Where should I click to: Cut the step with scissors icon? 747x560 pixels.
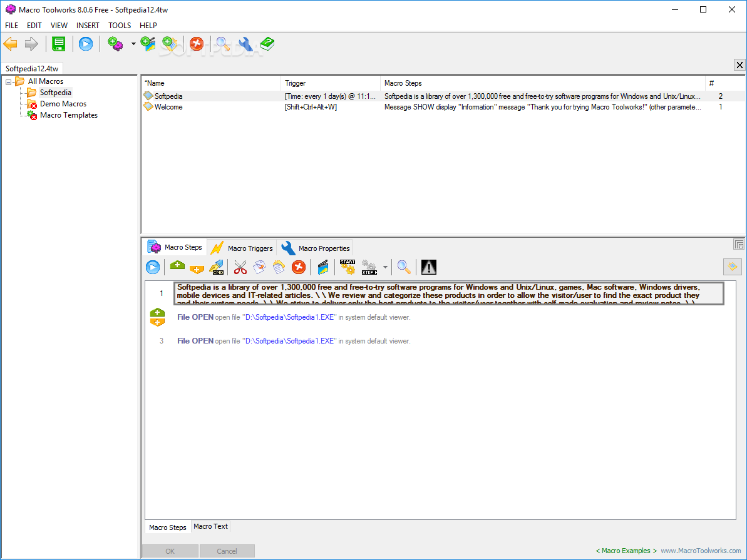[x=240, y=267]
